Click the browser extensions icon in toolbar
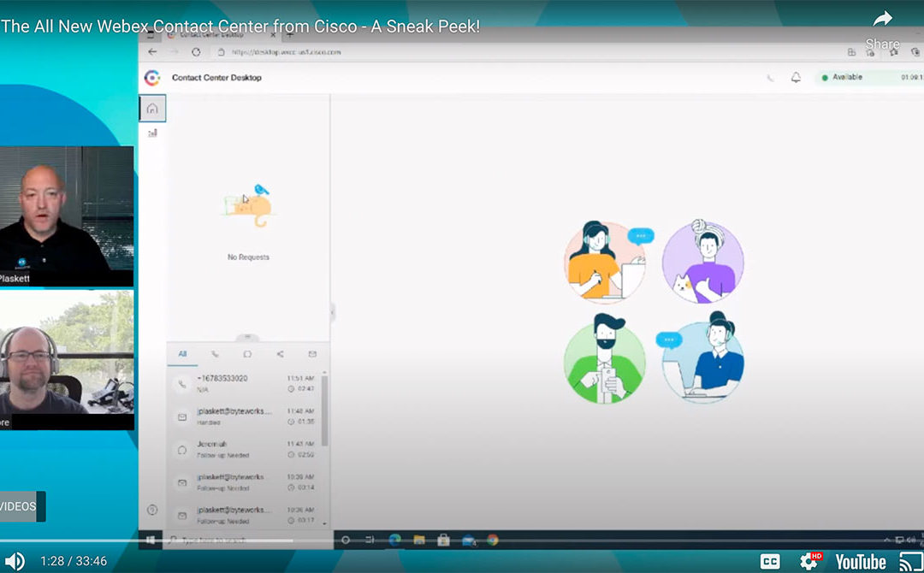Viewport: 924px width, 573px height. (x=851, y=52)
